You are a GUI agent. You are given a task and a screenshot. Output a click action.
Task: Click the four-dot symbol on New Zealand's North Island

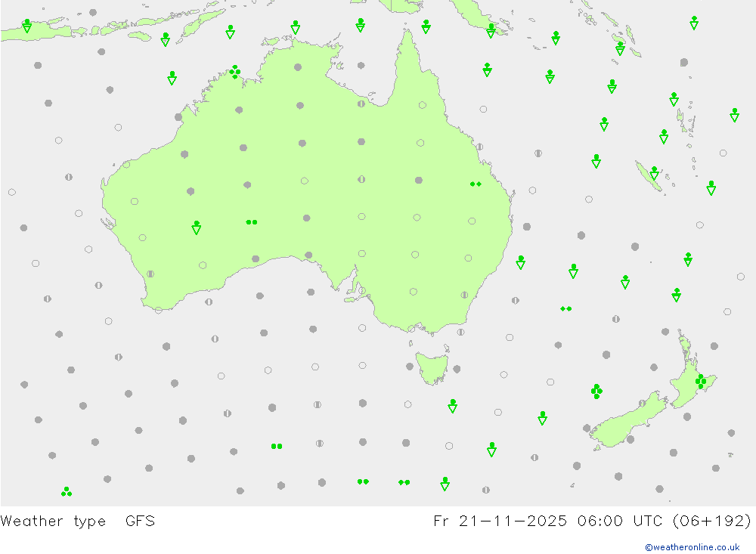click(x=701, y=382)
